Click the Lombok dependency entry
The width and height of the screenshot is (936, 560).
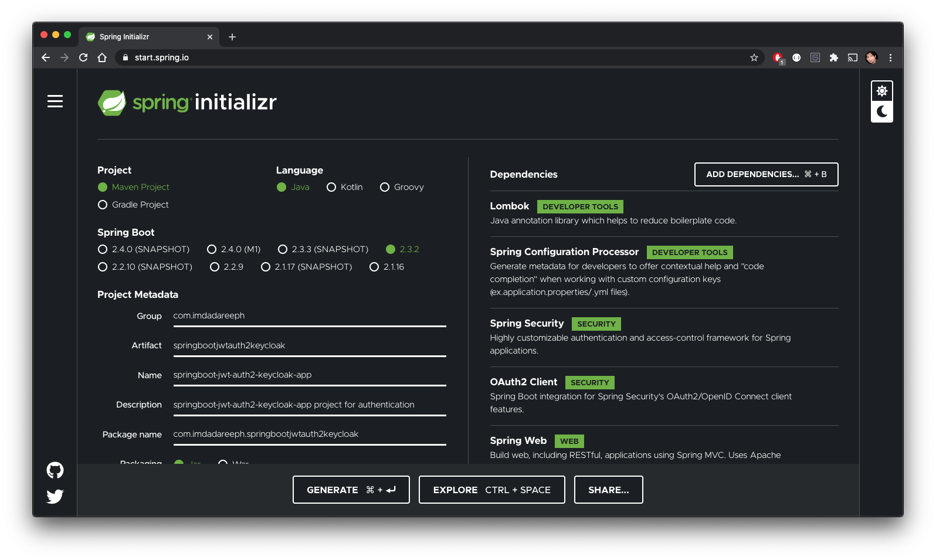coord(664,213)
